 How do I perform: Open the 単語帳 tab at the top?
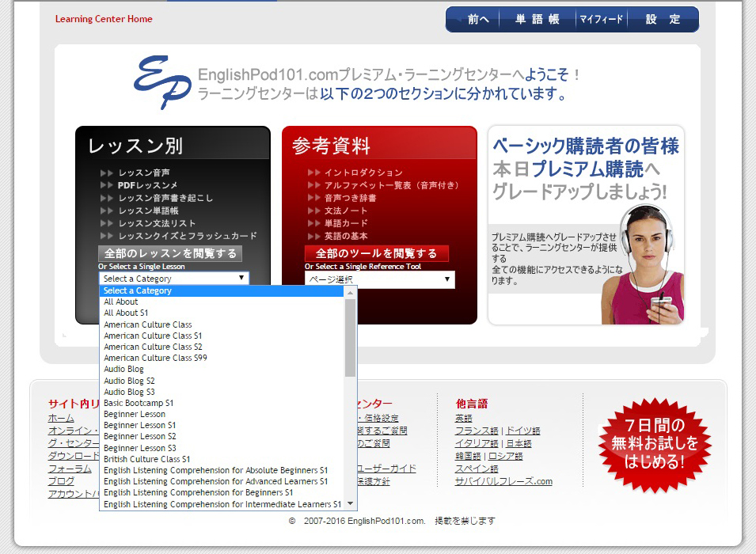[538, 19]
